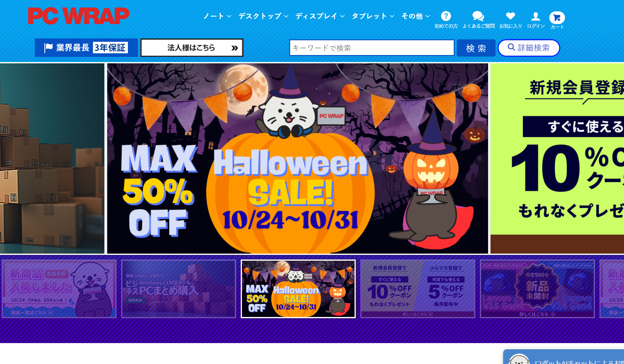The width and height of the screenshot is (624, 364).
Task: Click the 検索 search button
Action: (x=476, y=48)
